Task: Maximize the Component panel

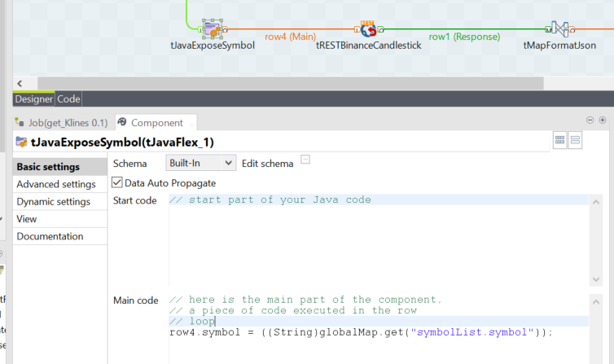Action: click(603, 121)
